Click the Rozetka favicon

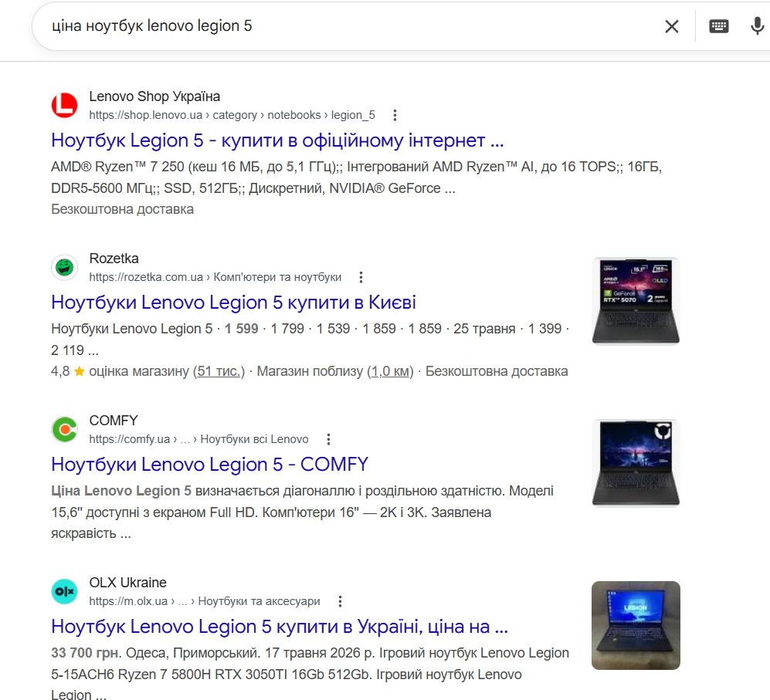point(64,267)
